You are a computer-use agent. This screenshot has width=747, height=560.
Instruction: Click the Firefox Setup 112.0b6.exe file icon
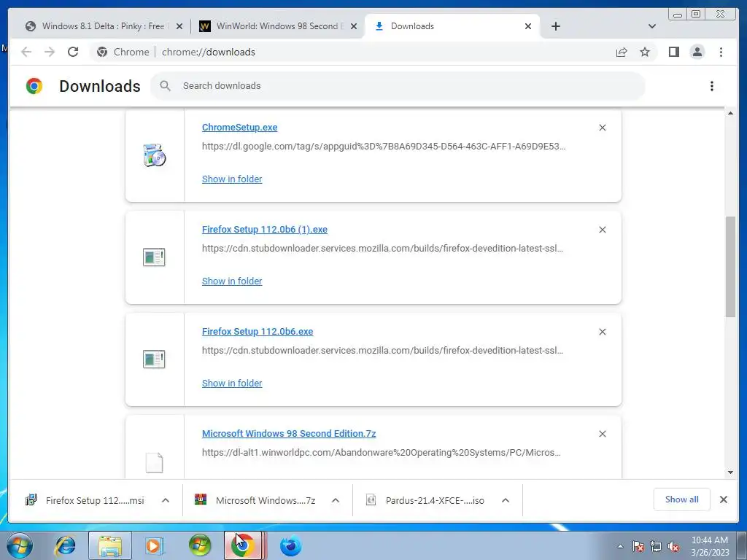[x=154, y=359]
